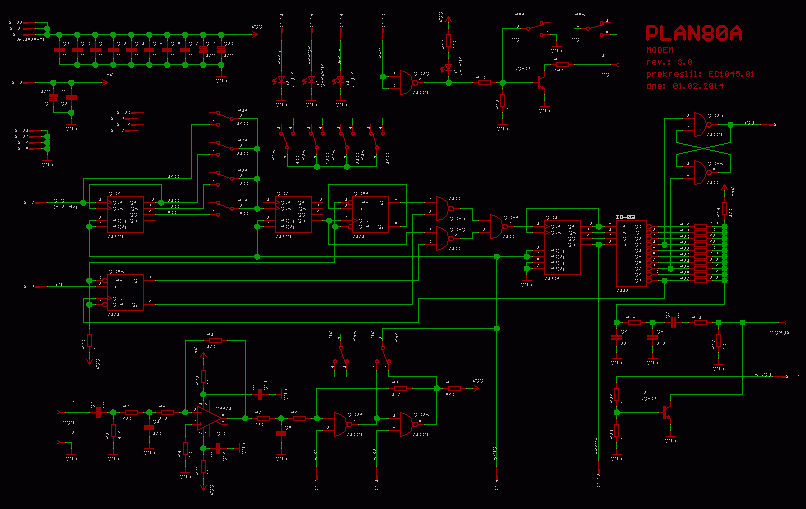This screenshot has width=806, height=509.
Task: Click the upper AND gate in the middle
Action: tap(439, 207)
